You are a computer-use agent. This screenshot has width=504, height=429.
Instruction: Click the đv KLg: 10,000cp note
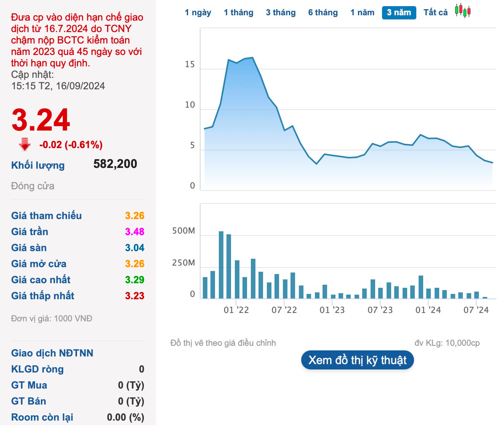[x=447, y=343]
